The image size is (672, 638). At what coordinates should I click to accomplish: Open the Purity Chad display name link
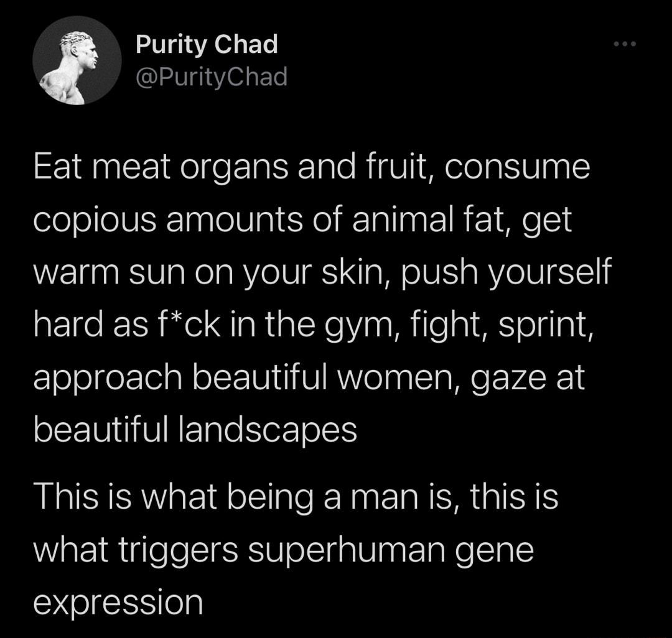click(206, 44)
